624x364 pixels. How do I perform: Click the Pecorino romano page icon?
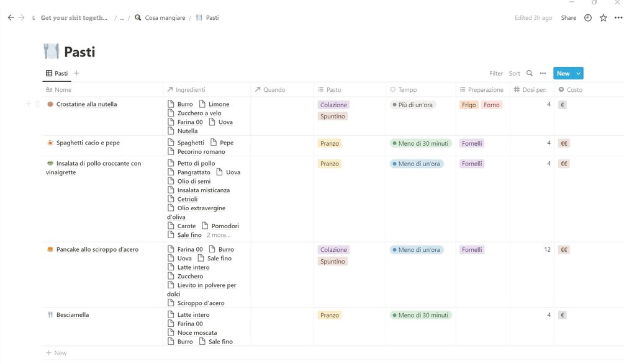click(x=171, y=151)
